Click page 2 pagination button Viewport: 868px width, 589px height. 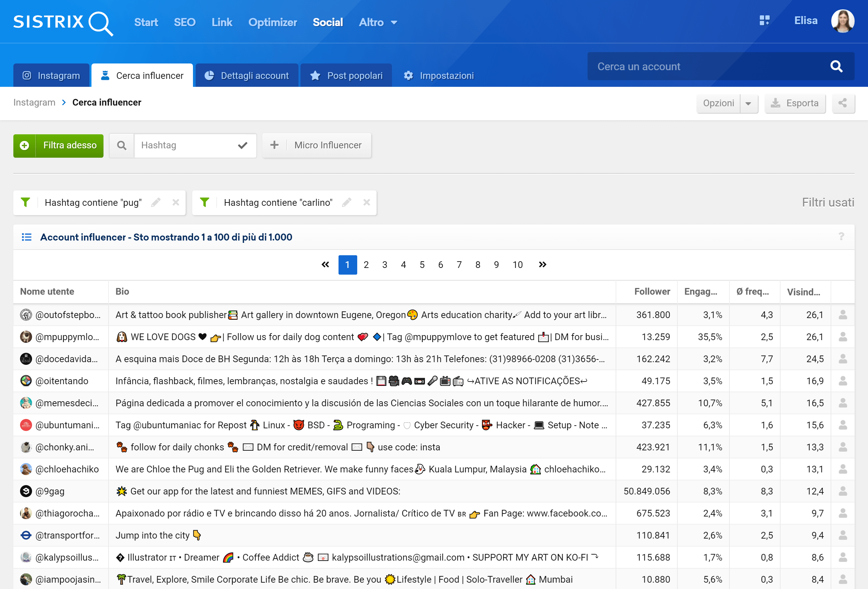365,264
